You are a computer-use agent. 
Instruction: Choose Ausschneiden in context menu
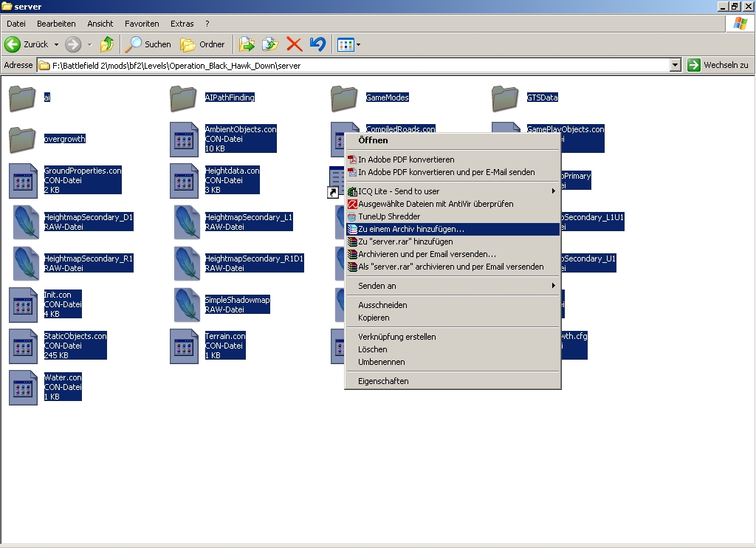[453, 305]
